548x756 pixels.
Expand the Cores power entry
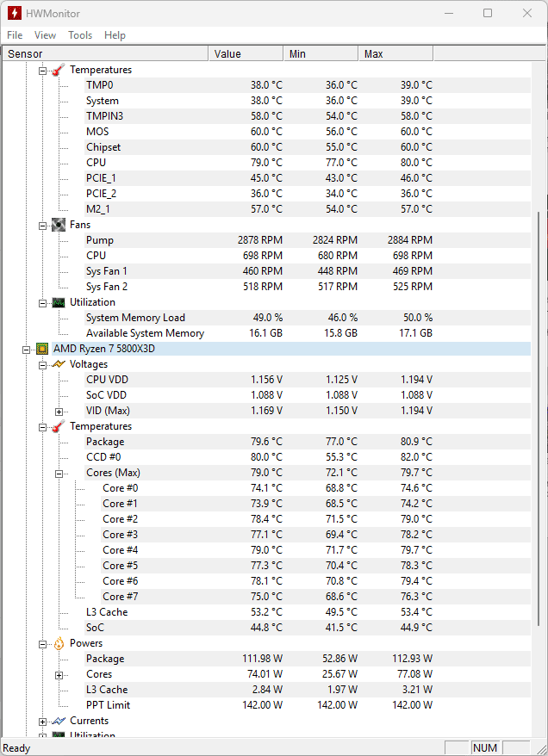click(59, 675)
